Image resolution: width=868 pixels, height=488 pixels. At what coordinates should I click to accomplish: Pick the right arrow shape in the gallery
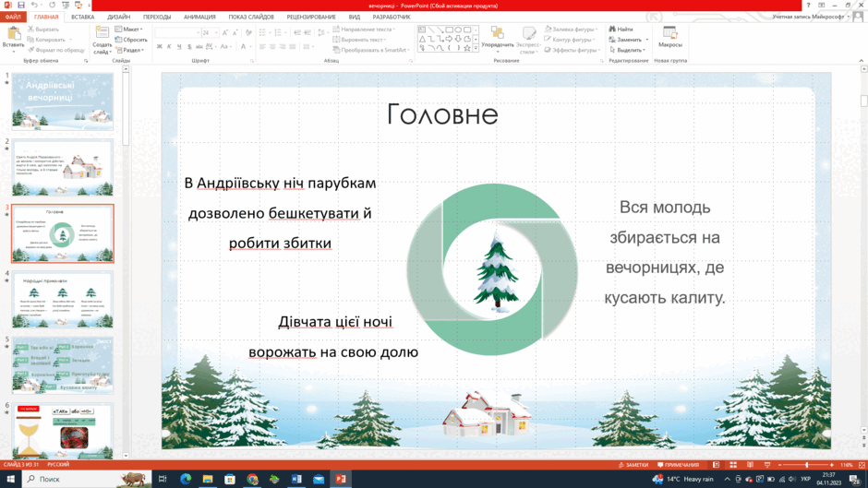pyautogui.click(x=449, y=40)
